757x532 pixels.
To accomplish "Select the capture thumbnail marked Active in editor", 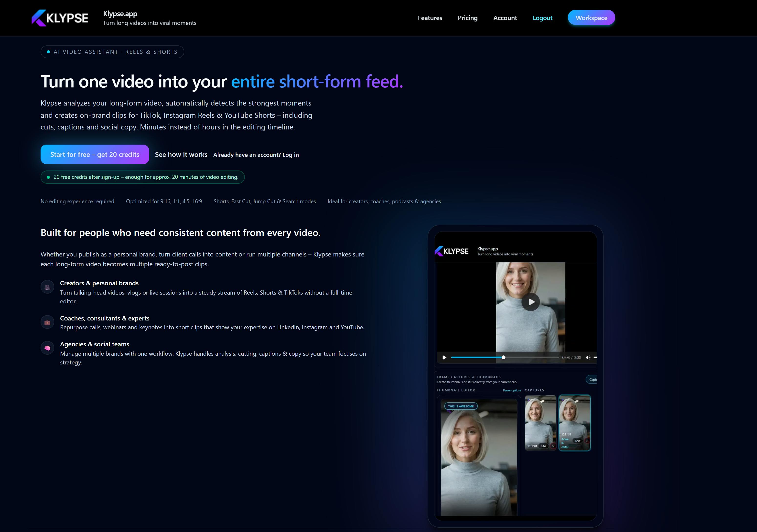I will [x=575, y=423].
